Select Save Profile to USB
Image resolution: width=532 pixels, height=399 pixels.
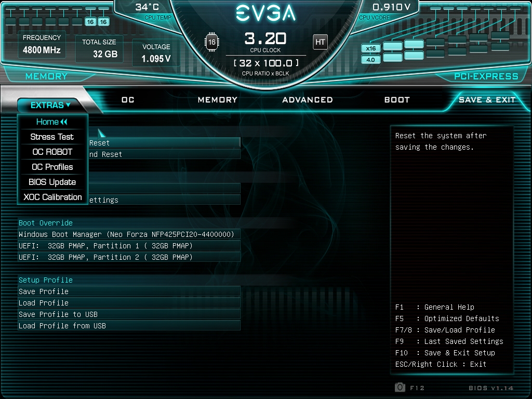click(129, 314)
